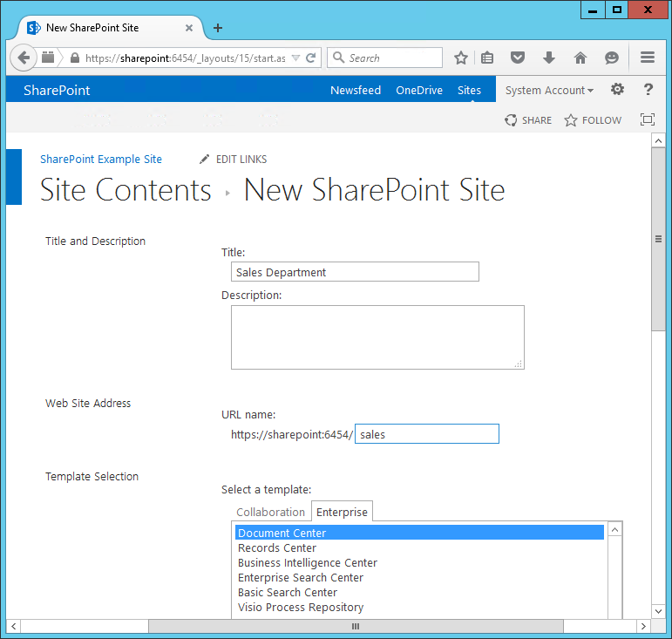Screen dimensions: 672x639
Task: Select Business Intelligence Center template
Action: 419,562
